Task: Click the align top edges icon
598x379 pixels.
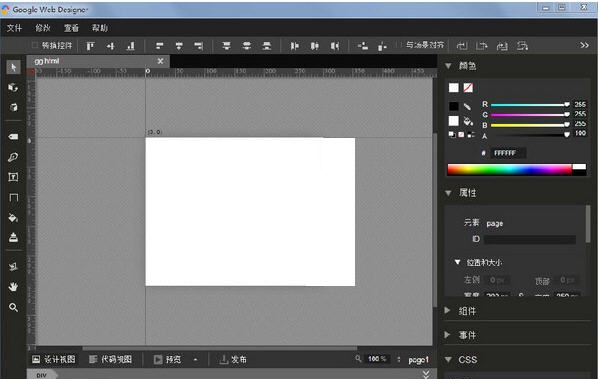Action: [x=90, y=46]
